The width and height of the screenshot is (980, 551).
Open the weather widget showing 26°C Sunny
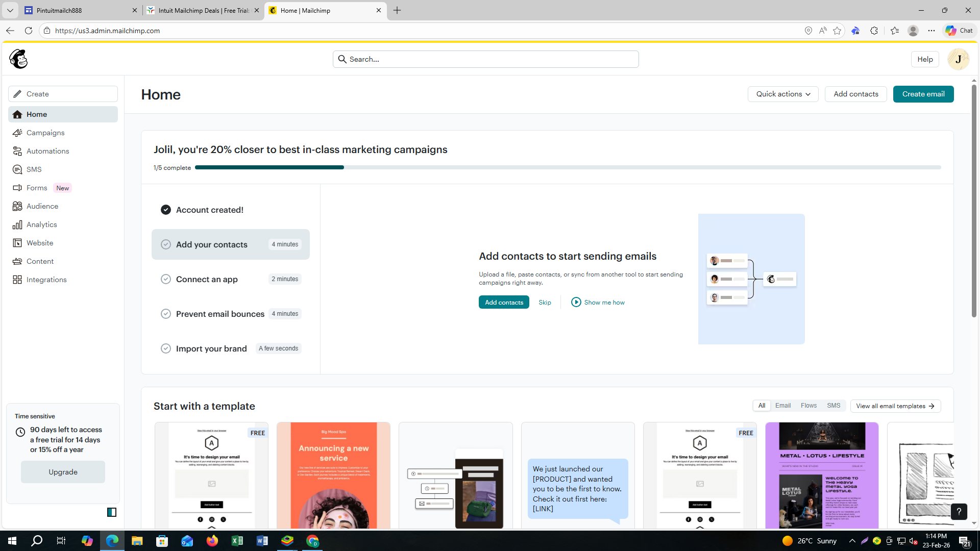click(810, 541)
